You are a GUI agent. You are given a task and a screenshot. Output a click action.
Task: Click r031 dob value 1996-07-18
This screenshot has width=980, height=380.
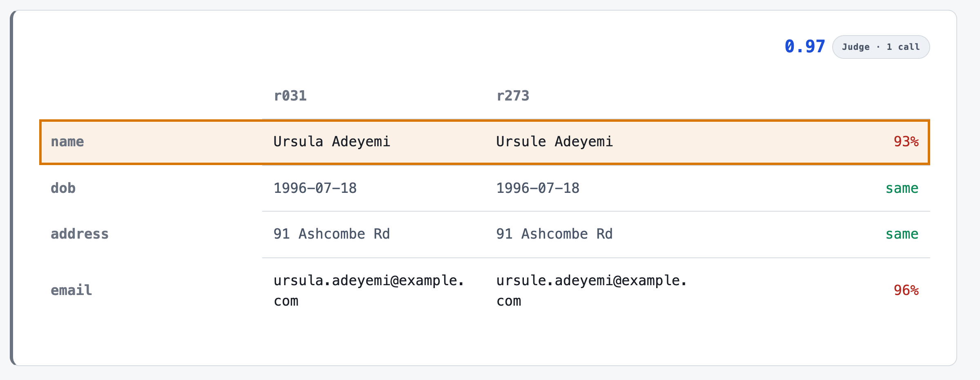click(x=315, y=188)
